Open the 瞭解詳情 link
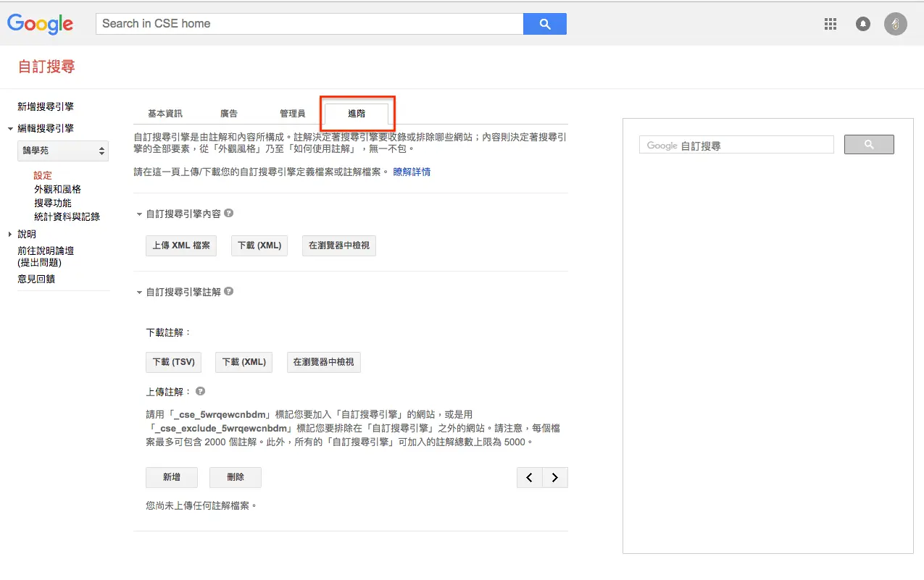Viewport: 924px width, 580px height. [x=412, y=172]
